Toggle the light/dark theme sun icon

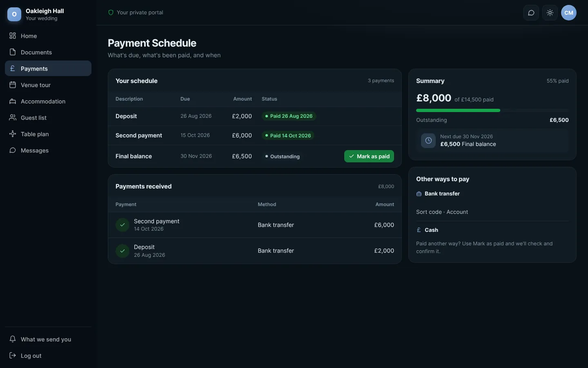click(x=550, y=13)
